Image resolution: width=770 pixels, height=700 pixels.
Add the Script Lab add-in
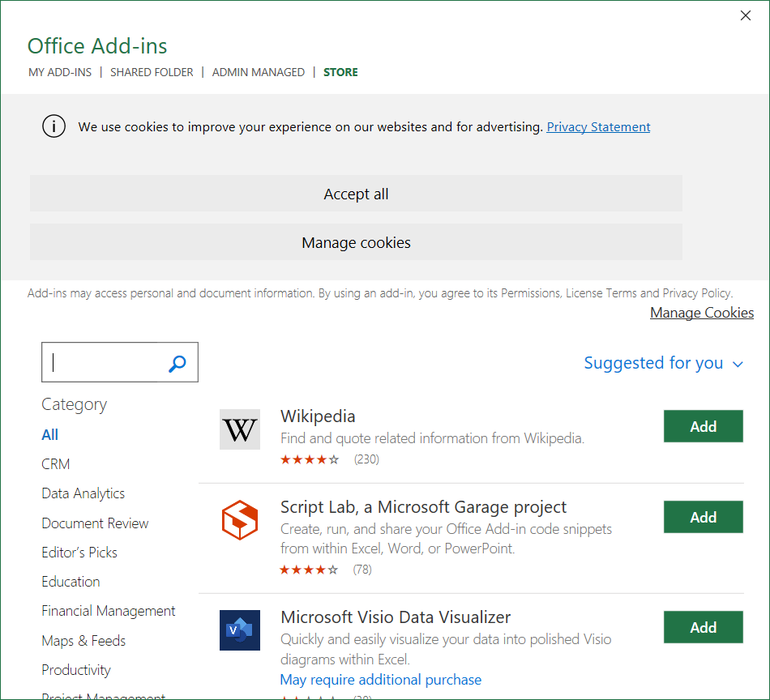click(x=703, y=517)
